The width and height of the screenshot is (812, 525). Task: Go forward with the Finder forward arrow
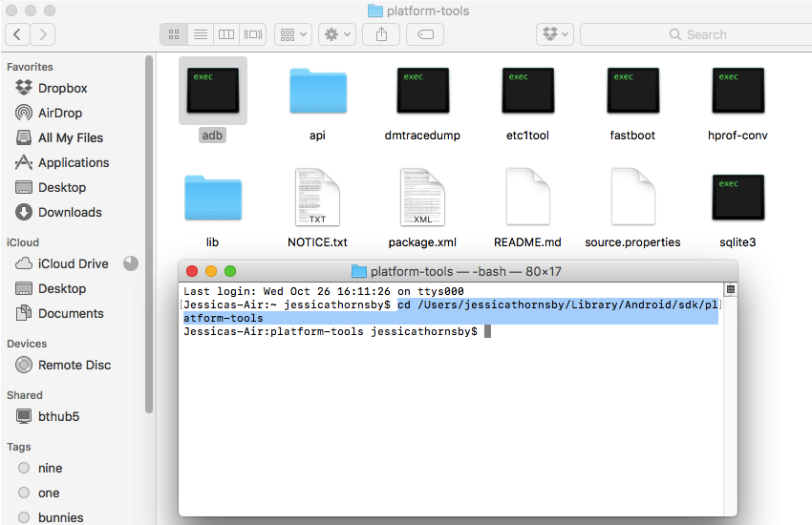(43, 34)
